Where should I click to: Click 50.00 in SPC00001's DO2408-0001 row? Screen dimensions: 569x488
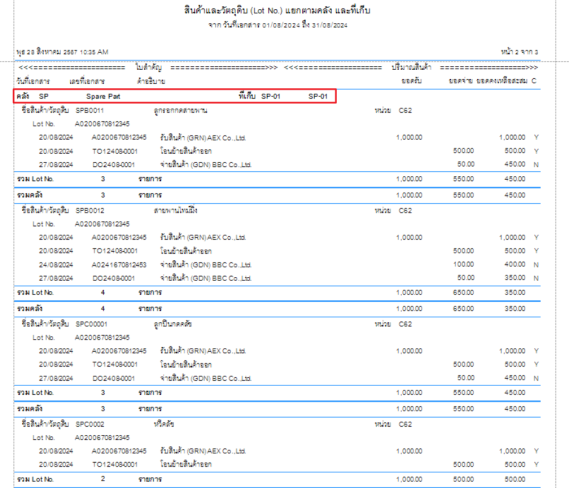pos(466,378)
